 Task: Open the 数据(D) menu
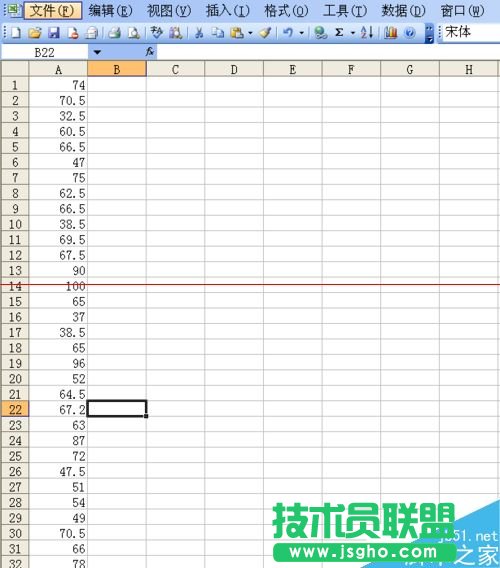tap(404, 11)
